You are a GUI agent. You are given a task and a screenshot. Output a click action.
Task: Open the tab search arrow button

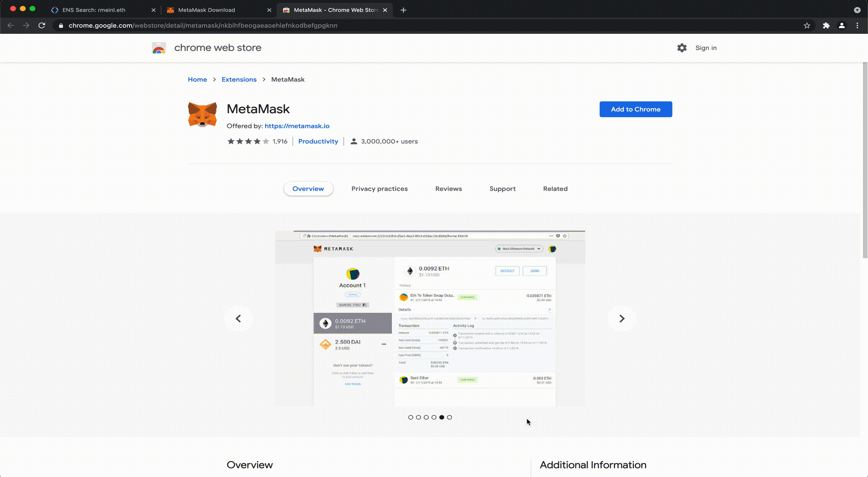click(857, 10)
